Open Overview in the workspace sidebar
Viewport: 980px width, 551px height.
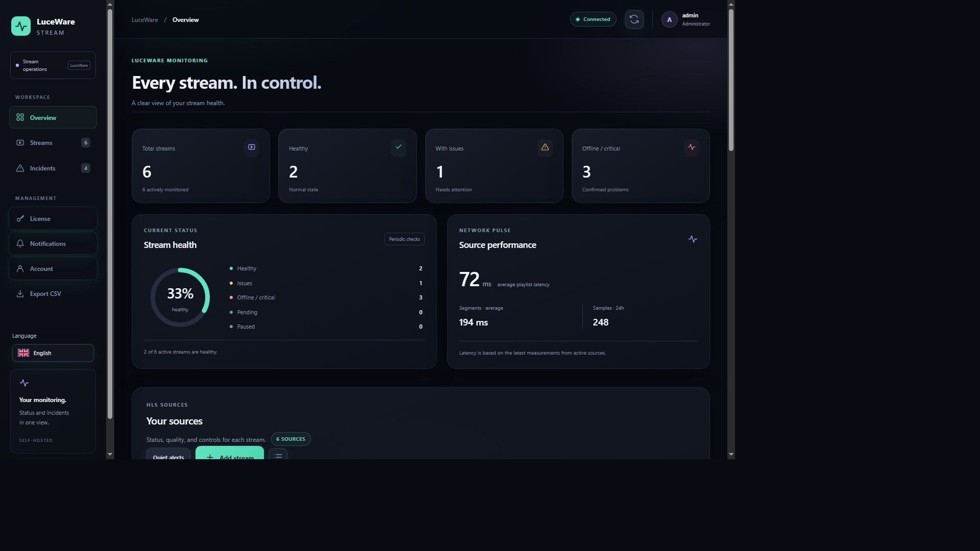(x=53, y=117)
